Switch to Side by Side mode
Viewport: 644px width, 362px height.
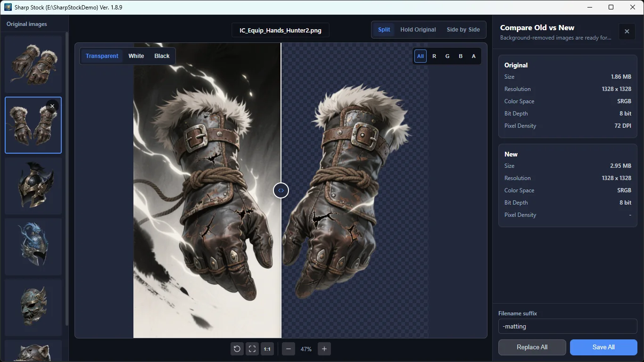tap(463, 30)
